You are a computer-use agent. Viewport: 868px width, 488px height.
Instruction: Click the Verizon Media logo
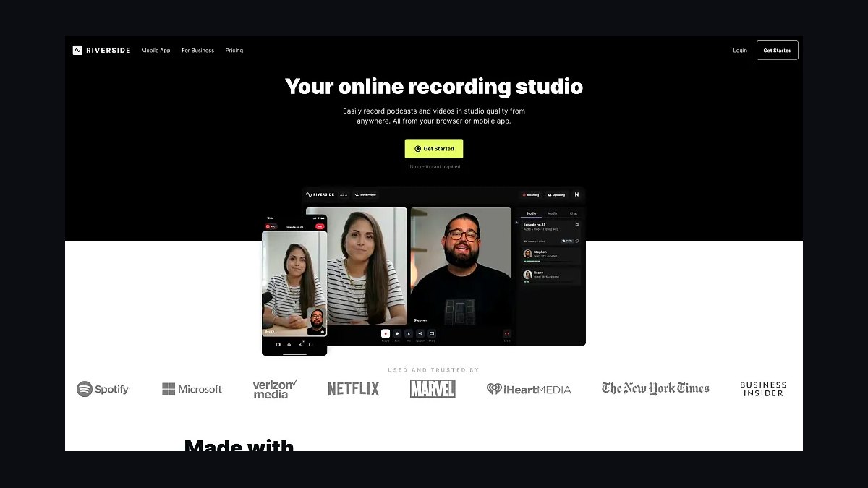[275, 389]
